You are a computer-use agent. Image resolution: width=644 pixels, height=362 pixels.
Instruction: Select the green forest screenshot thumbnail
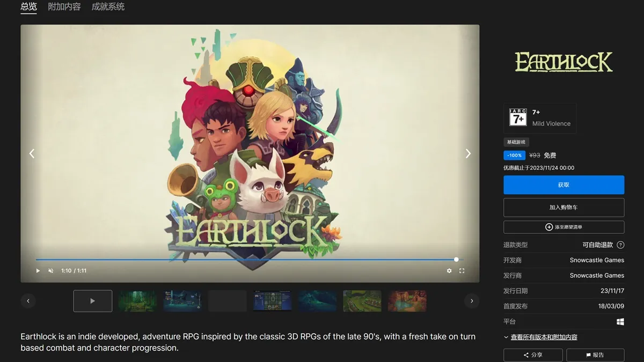tap(138, 301)
